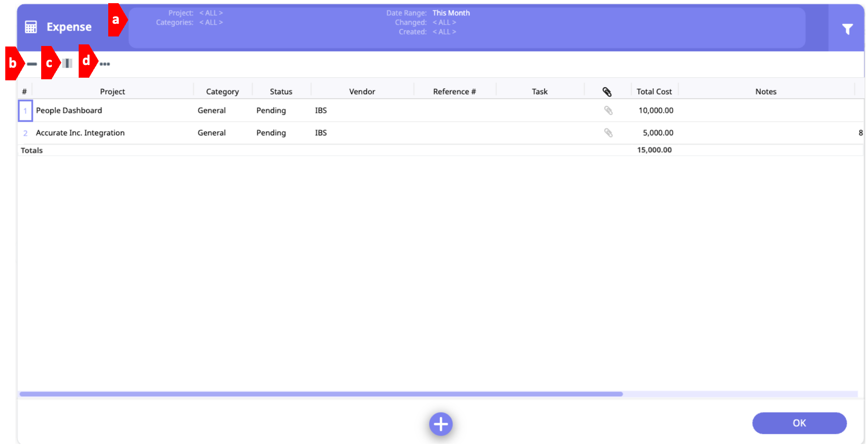This screenshot has width=868, height=445.
Task: Click the 10,000.00 total cost cell
Action: coord(656,110)
